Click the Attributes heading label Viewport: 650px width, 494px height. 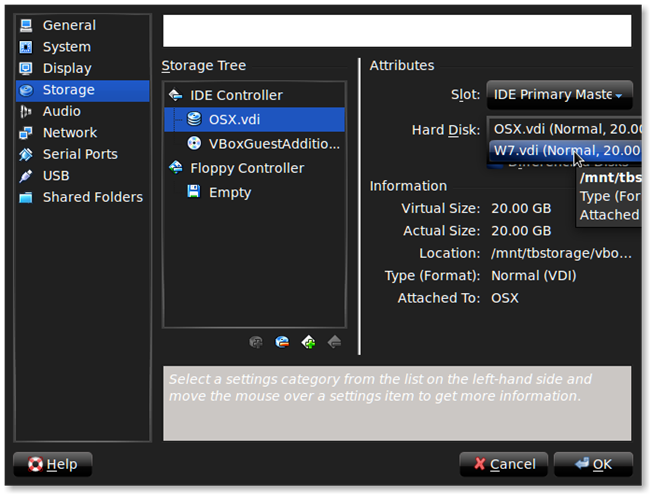tap(402, 65)
